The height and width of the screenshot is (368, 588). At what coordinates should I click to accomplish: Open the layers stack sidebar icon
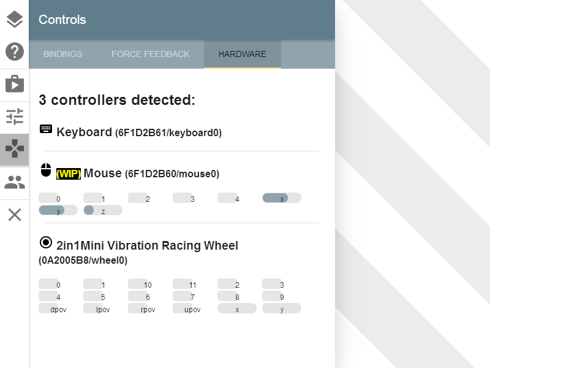[15, 20]
